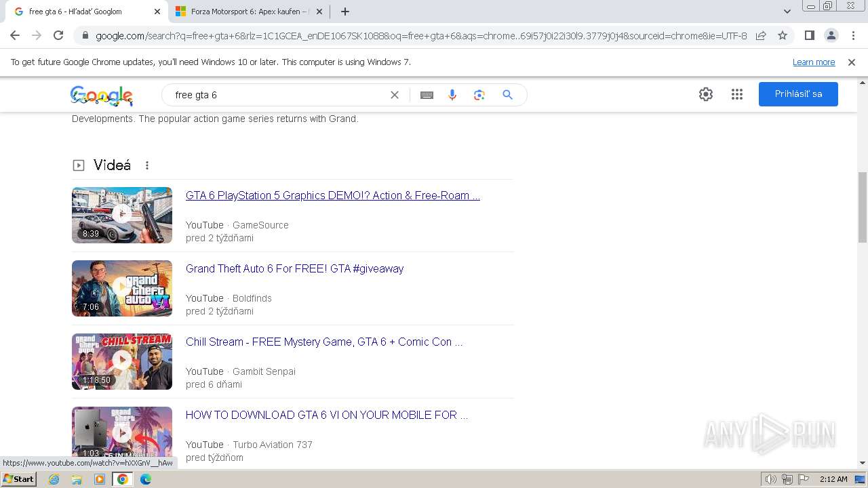Close the Forza Motorsport 6 tab
Image resolution: width=868 pixels, height=488 pixels.
pyautogui.click(x=319, y=12)
